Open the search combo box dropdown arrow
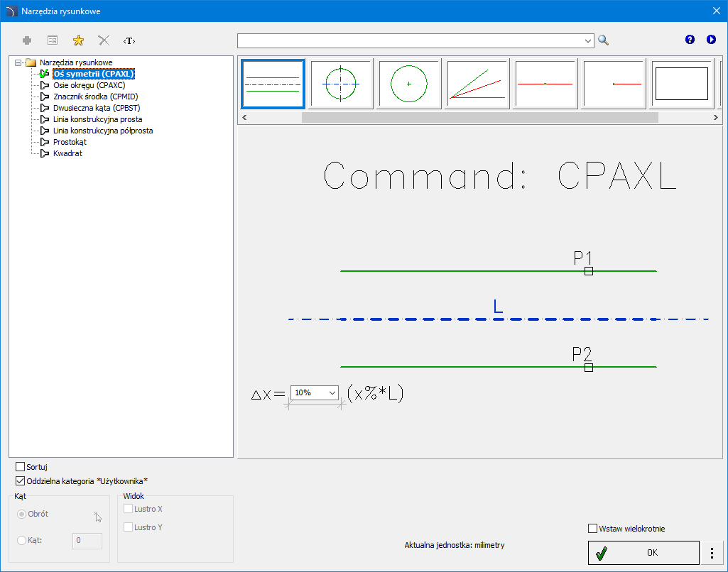Viewport: 728px width, 572px height. pos(588,40)
